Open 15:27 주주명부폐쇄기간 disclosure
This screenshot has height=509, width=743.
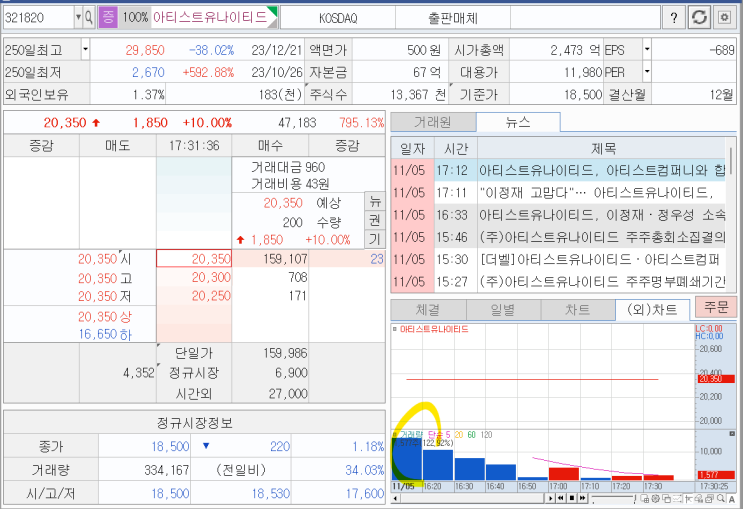tap(559, 282)
